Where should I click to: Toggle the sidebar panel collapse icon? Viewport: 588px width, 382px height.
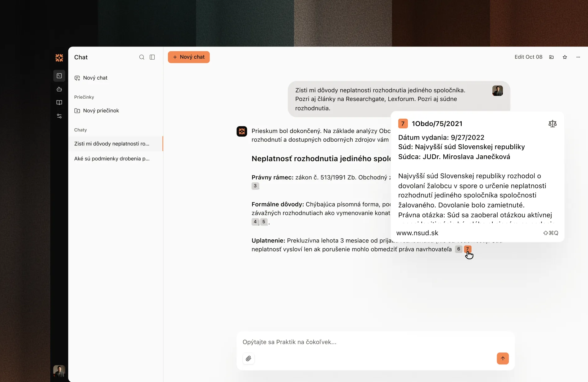(x=152, y=57)
